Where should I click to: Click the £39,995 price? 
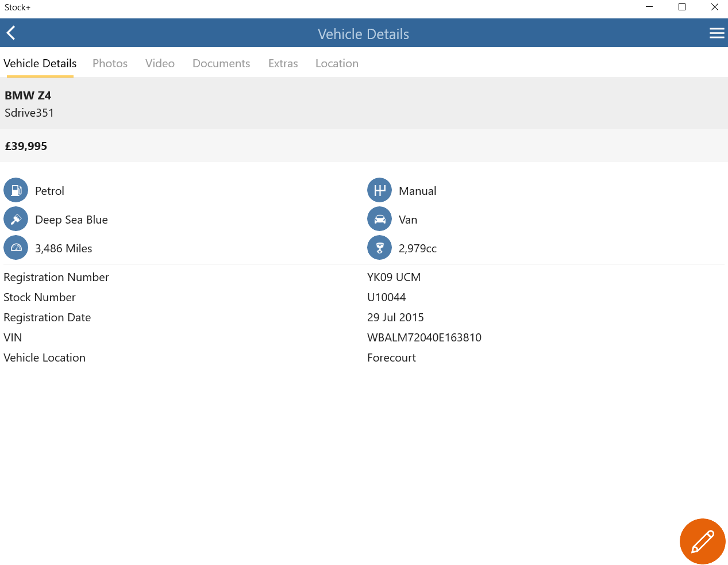coord(26,146)
